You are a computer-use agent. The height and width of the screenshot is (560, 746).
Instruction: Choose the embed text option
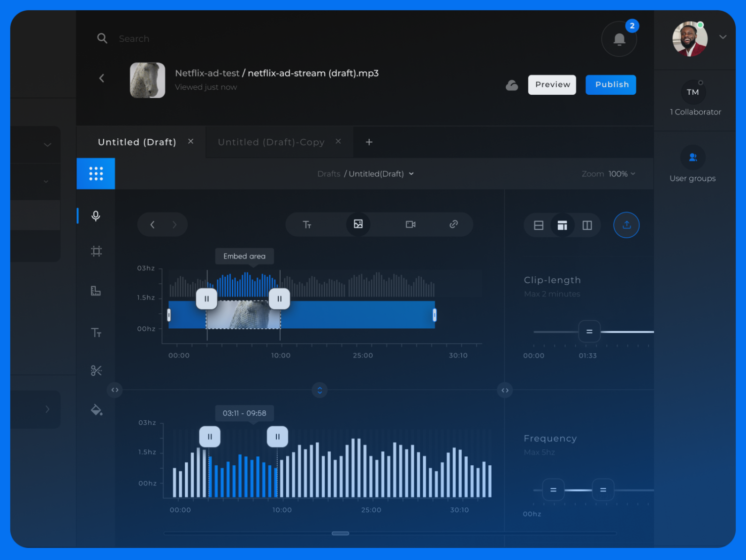point(307,225)
